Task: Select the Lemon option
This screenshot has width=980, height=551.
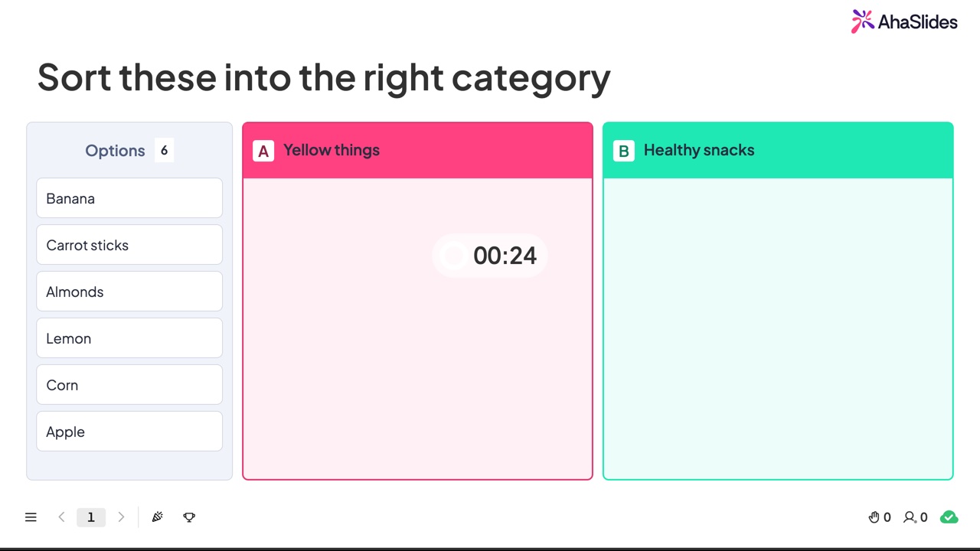Action: pyautogui.click(x=129, y=338)
